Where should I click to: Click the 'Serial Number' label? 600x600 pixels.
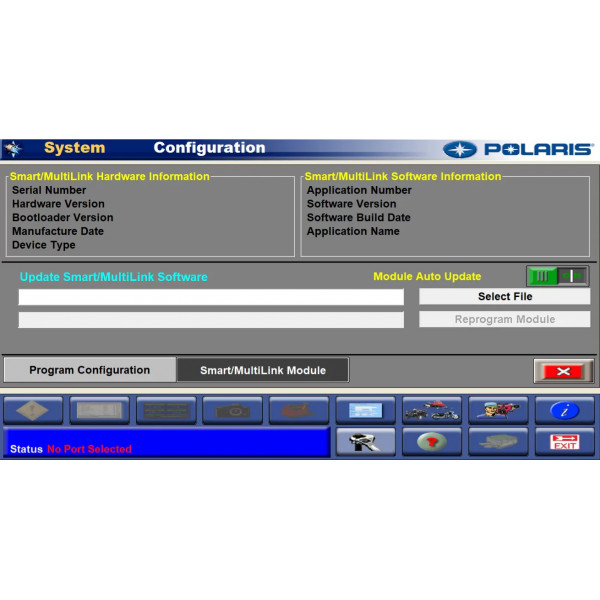pyautogui.click(x=49, y=190)
